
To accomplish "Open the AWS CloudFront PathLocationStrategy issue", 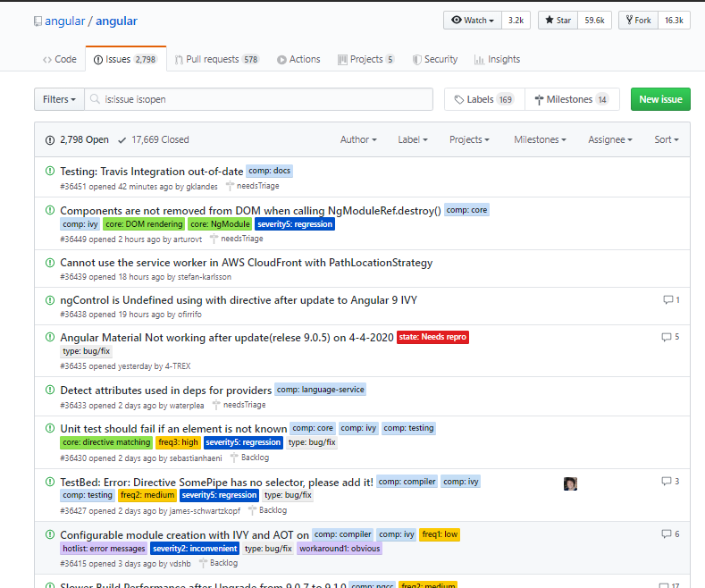I will tap(246, 263).
